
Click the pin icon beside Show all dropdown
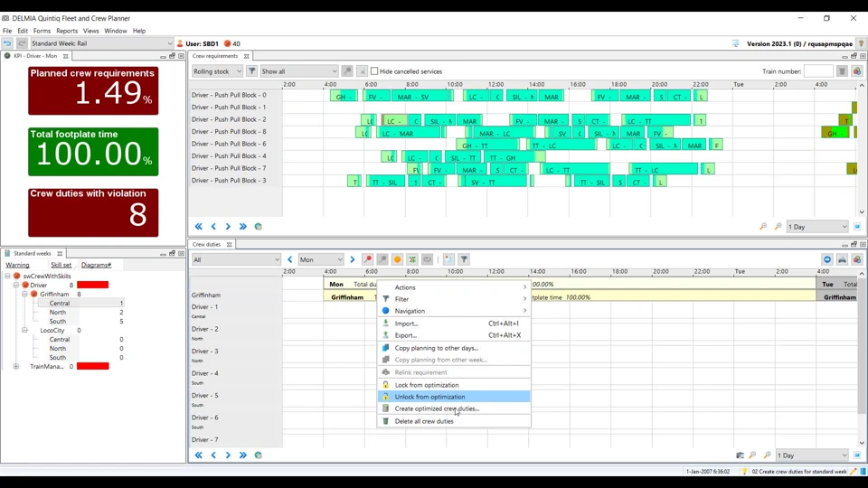[347, 70]
